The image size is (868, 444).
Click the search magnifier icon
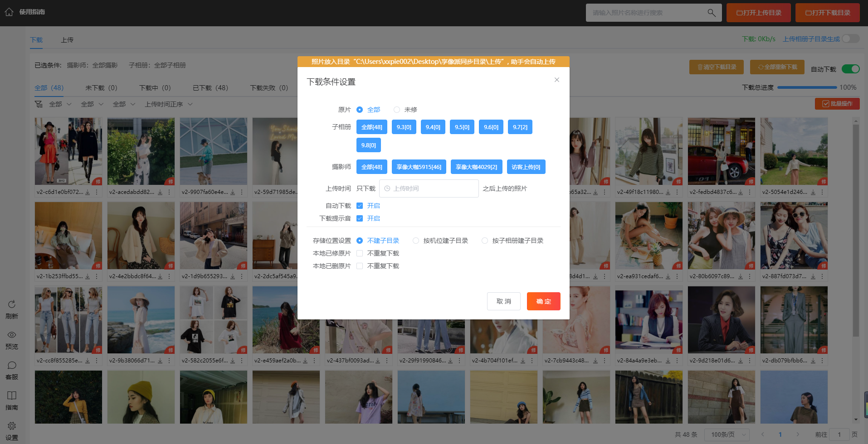click(712, 13)
